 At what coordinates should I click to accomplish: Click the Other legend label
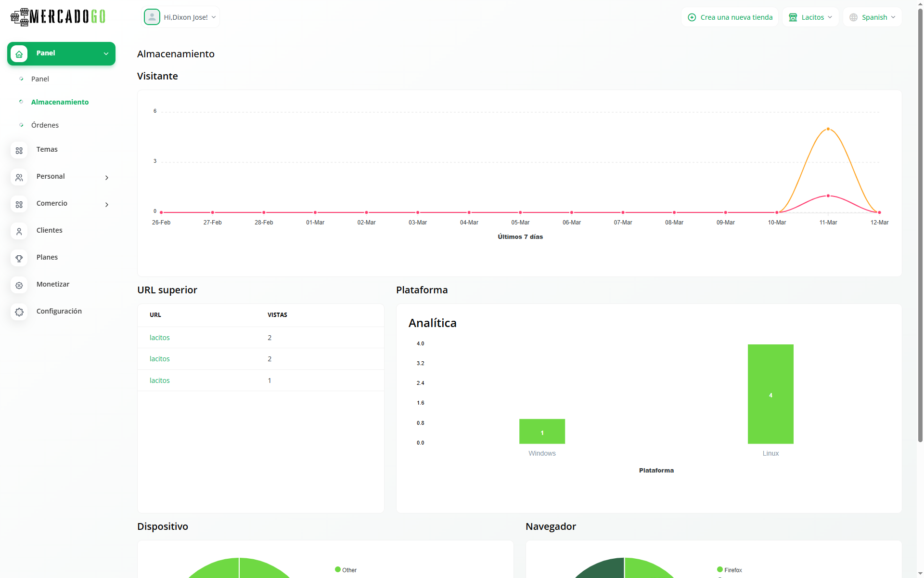[349, 570]
